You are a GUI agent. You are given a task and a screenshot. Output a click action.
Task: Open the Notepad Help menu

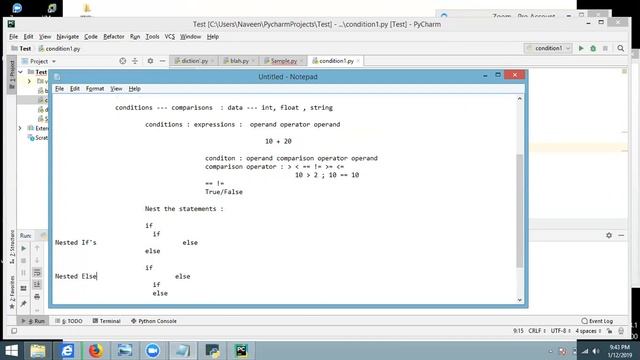click(134, 89)
